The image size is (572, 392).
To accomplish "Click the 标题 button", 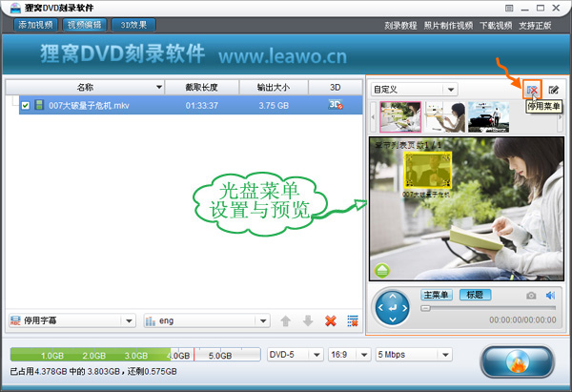I will coord(475,295).
